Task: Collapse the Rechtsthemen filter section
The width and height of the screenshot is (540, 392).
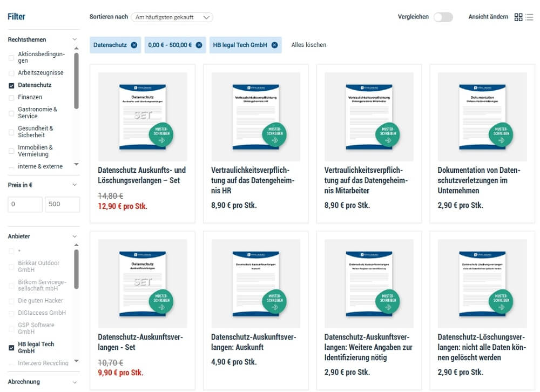Action: pyautogui.click(x=75, y=39)
